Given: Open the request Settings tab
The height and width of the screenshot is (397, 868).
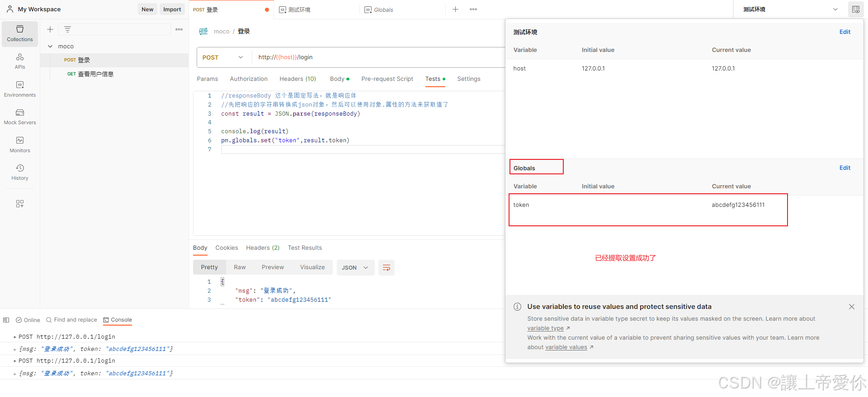Looking at the screenshot, I should tap(469, 79).
